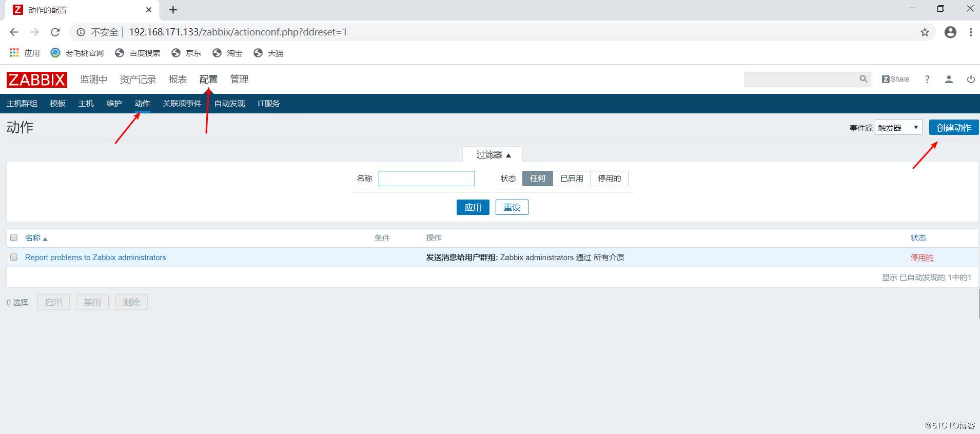This screenshot has width=980, height=434.
Task: Open the Chrome three-dot menu
Action: (971, 32)
